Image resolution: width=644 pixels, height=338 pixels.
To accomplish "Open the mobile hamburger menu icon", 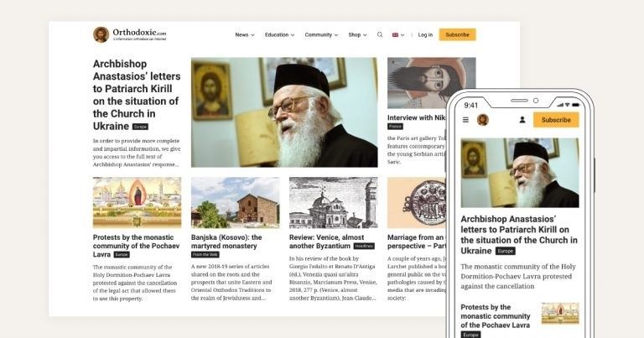I will (465, 120).
